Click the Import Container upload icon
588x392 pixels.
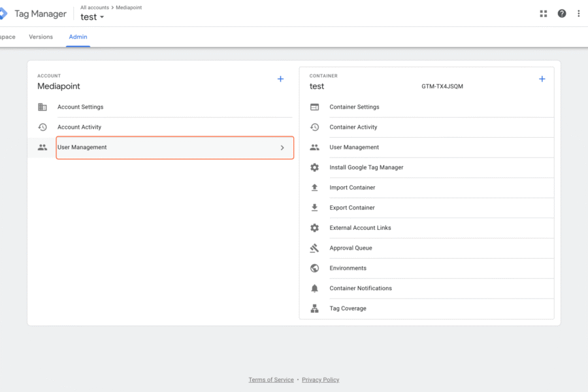coord(315,188)
